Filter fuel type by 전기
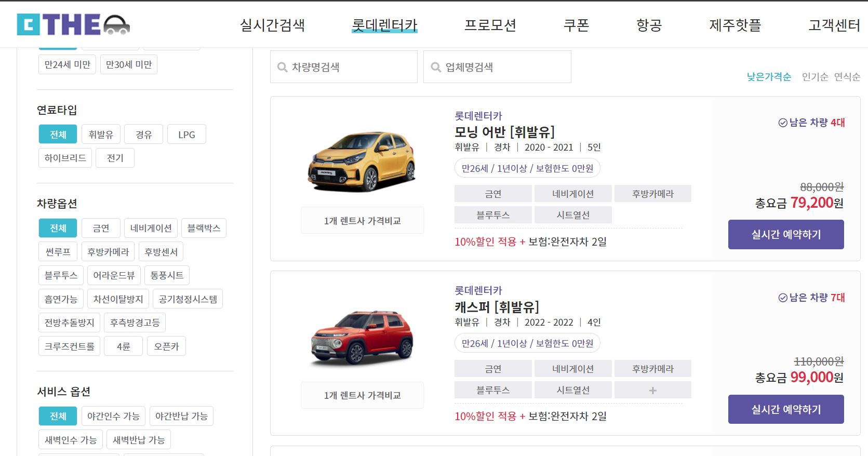868x456 pixels. [x=115, y=158]
